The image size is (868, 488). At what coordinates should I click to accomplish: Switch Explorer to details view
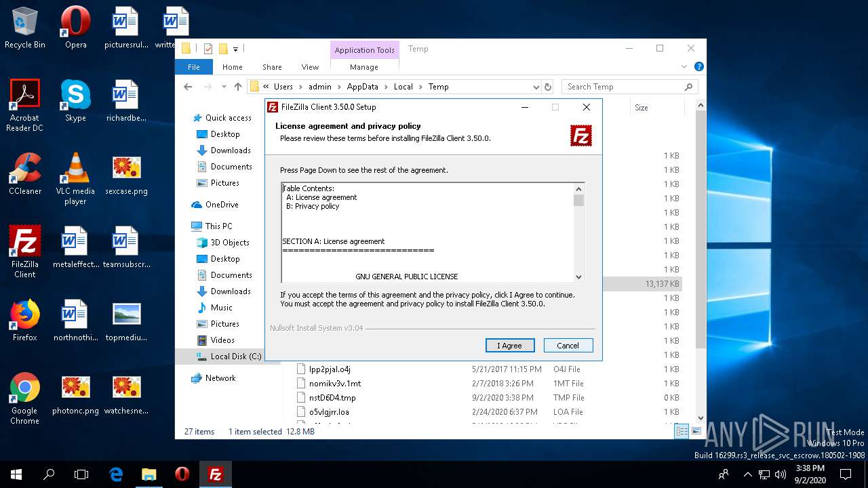[x=682, y=431]
